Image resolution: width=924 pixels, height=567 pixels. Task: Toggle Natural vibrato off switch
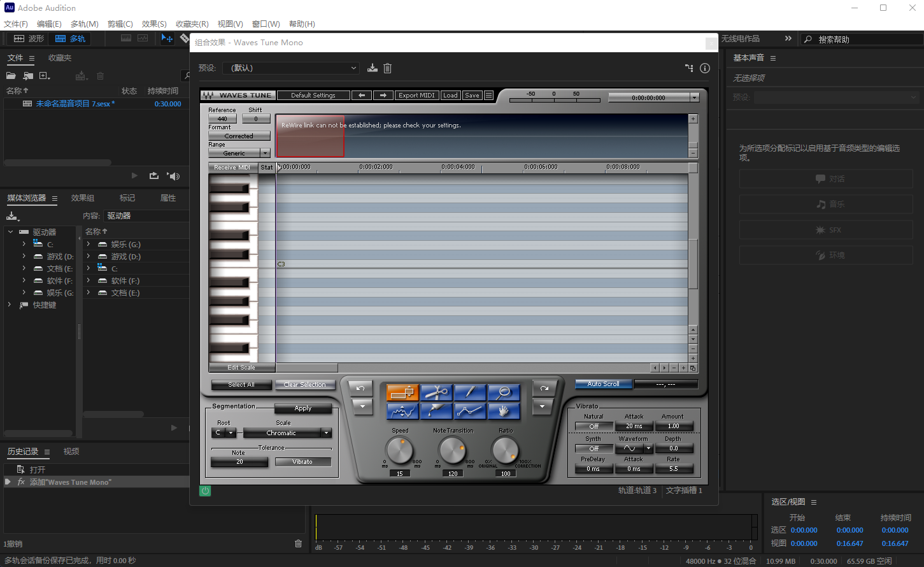tap(593, 426)
